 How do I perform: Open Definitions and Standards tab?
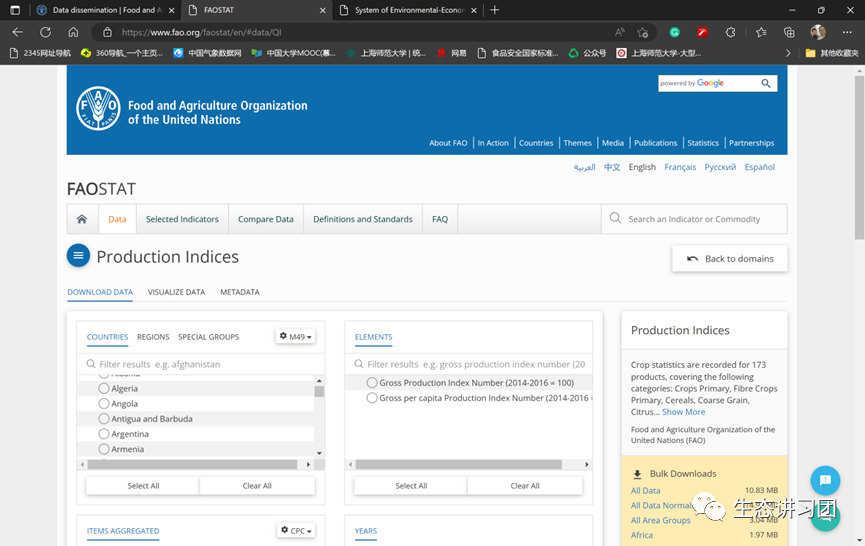(363, 219)
